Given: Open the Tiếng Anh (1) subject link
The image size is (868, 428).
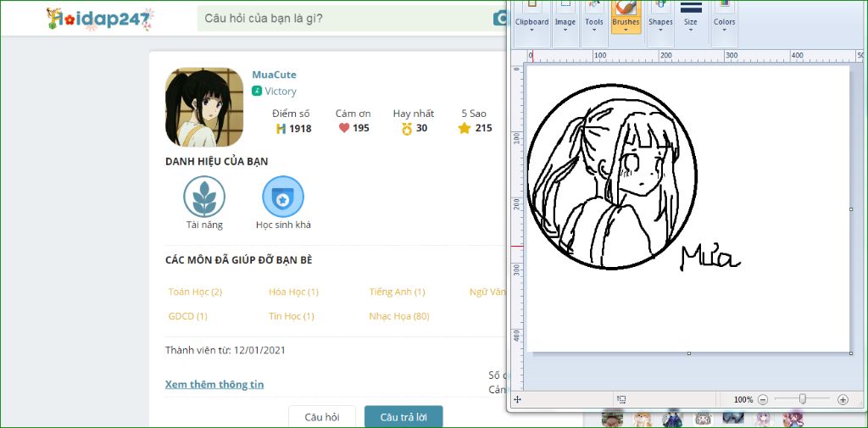Looking at the screenshot, I should [397, 292].
